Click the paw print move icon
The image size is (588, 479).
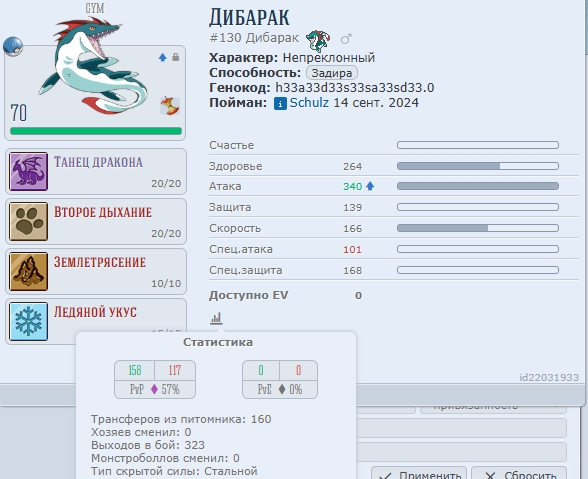click(x=28, y=221)
